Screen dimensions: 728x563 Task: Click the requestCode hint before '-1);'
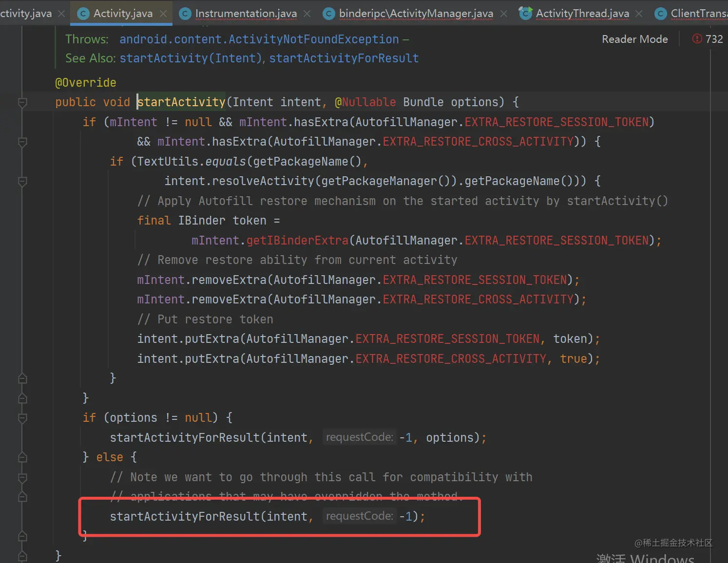click(360, 516)
